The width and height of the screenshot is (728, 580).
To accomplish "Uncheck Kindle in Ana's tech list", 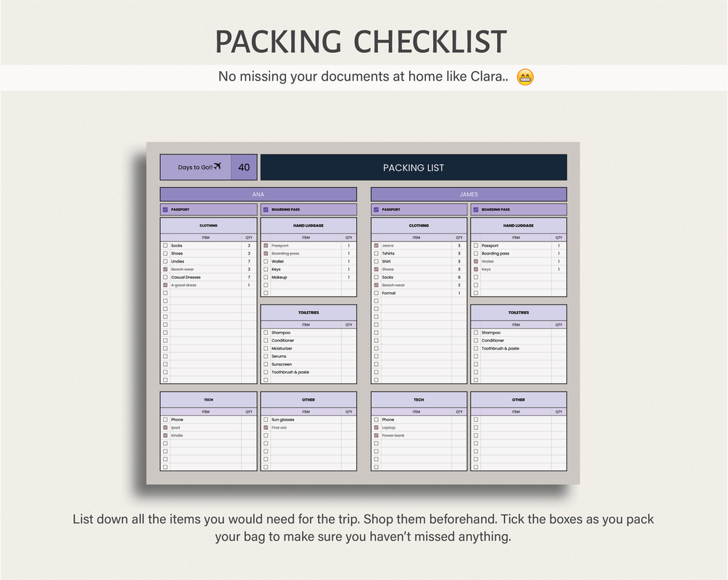I will click(x=165, y=436).
